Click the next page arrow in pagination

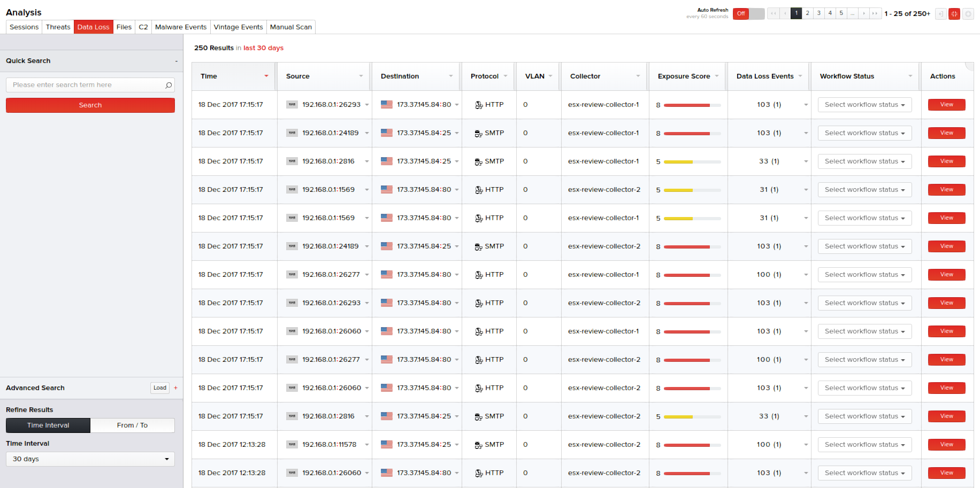863,13
